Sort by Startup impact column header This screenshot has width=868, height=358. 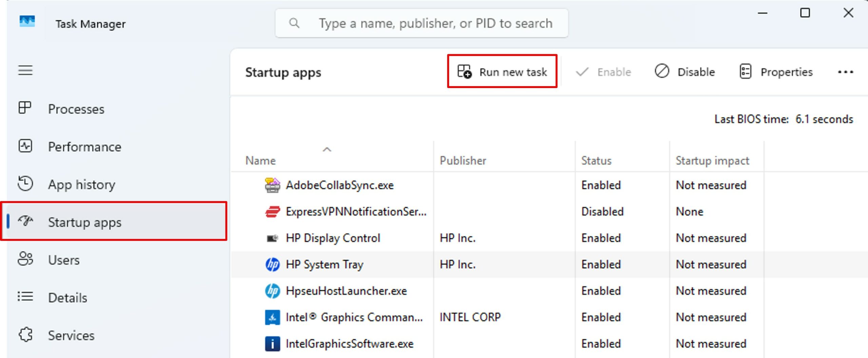tap(716, 156)
